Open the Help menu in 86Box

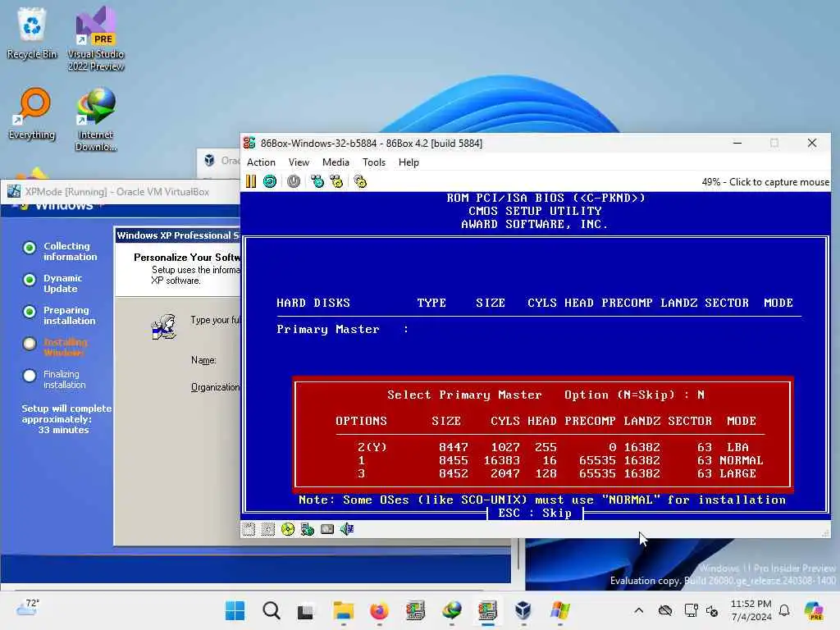[409, 162]
